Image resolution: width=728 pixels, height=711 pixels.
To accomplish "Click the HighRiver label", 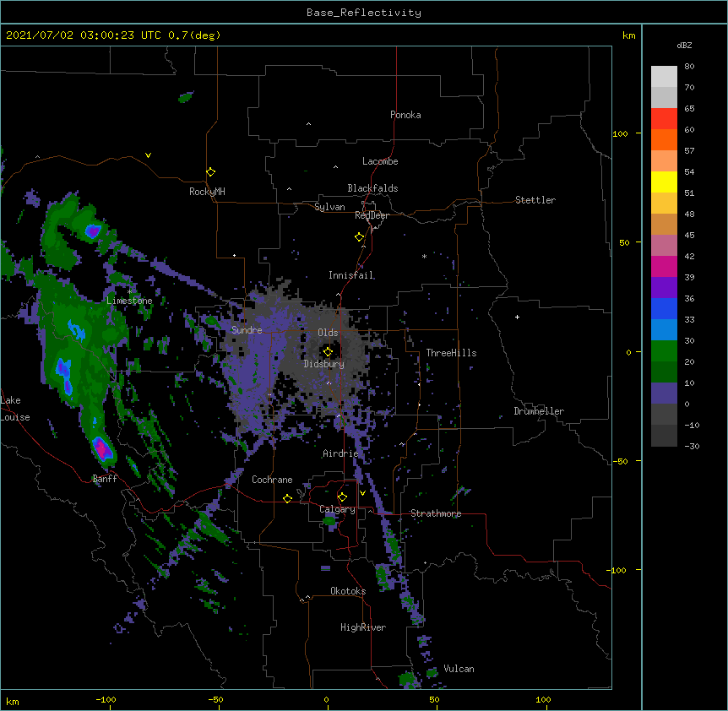I will 362,627.
